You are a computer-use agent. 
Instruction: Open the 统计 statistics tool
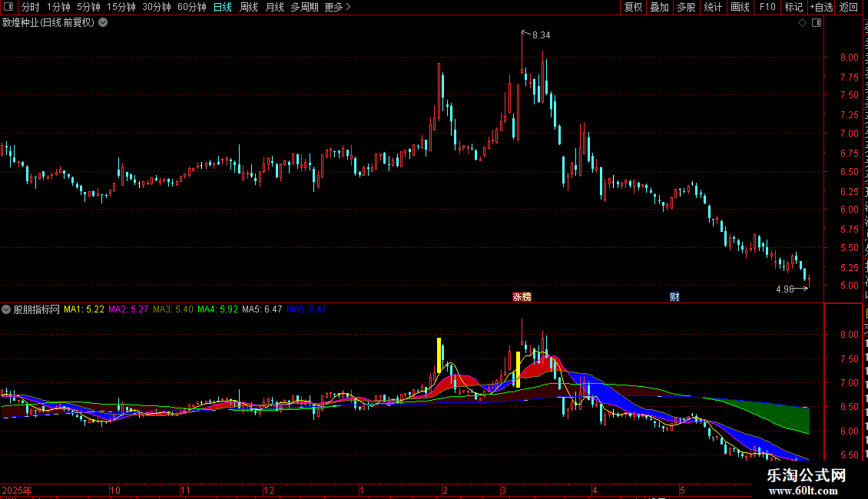tap(713, 7)
